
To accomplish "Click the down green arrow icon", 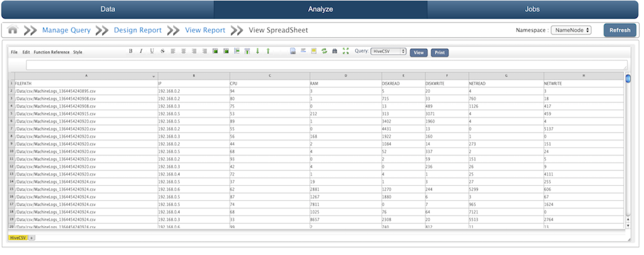I will 257,52.
